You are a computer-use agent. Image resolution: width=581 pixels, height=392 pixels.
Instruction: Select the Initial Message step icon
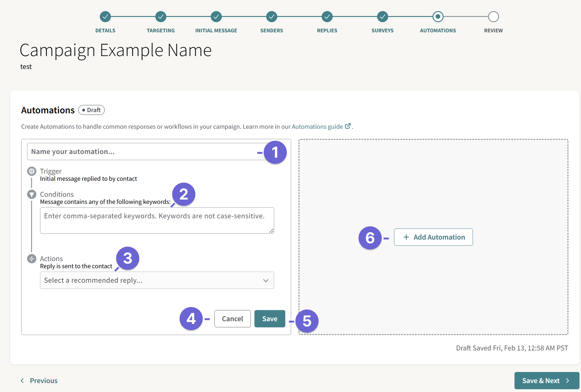click(216, 17)
